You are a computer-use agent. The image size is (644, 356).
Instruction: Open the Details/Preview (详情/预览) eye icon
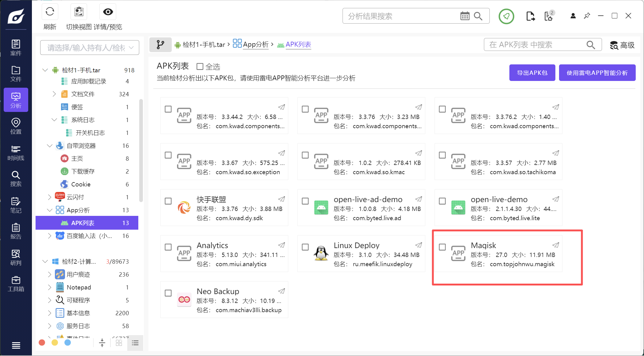click(108, 12)
